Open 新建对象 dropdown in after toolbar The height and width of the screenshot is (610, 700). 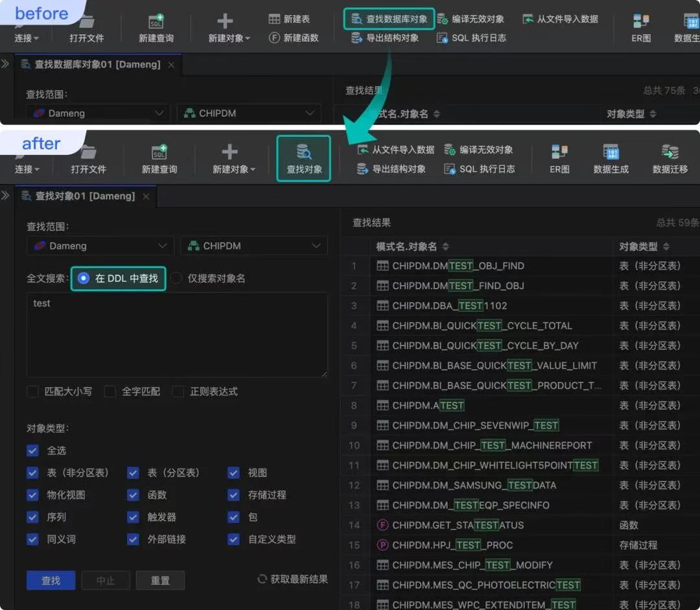point(233,169)
